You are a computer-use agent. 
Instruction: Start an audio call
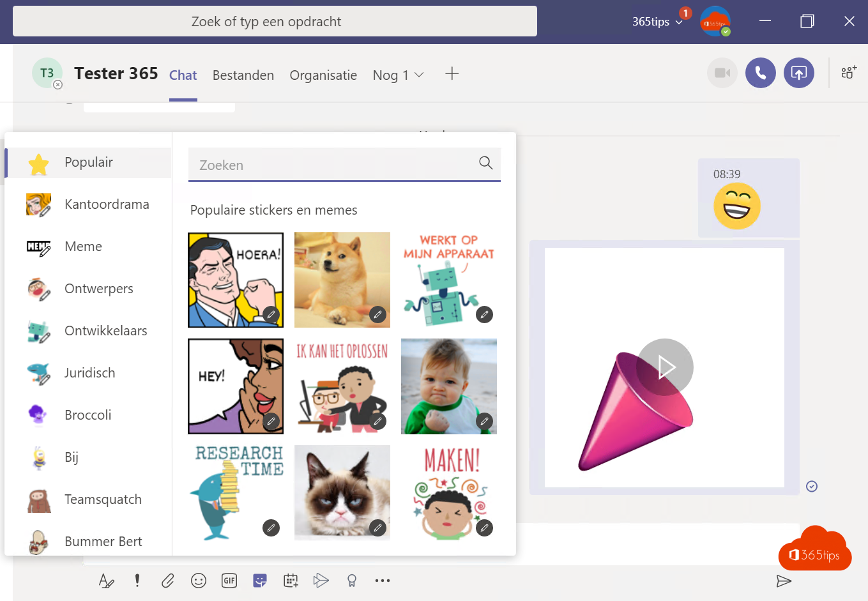tap(760, 72)
